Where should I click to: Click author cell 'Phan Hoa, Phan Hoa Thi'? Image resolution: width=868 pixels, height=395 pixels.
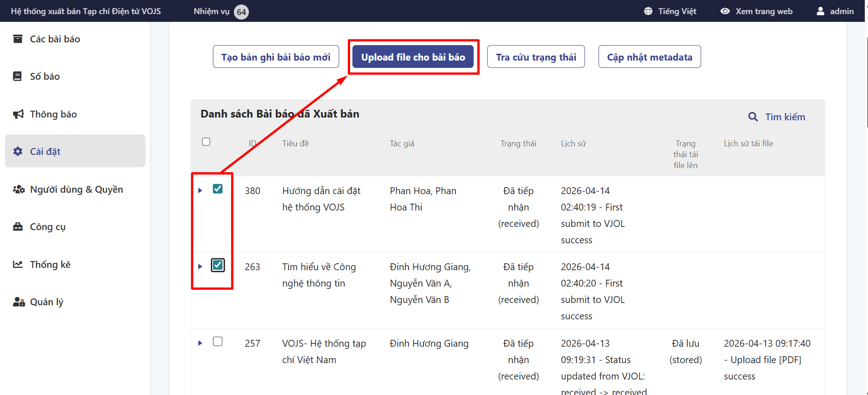(x=423, y=199)
